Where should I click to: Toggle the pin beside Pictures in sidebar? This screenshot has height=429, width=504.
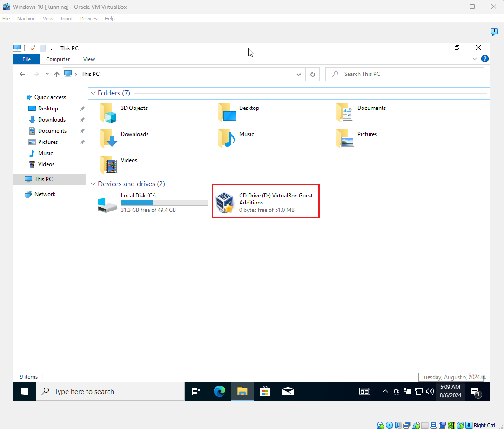click(x=82, y=142)
